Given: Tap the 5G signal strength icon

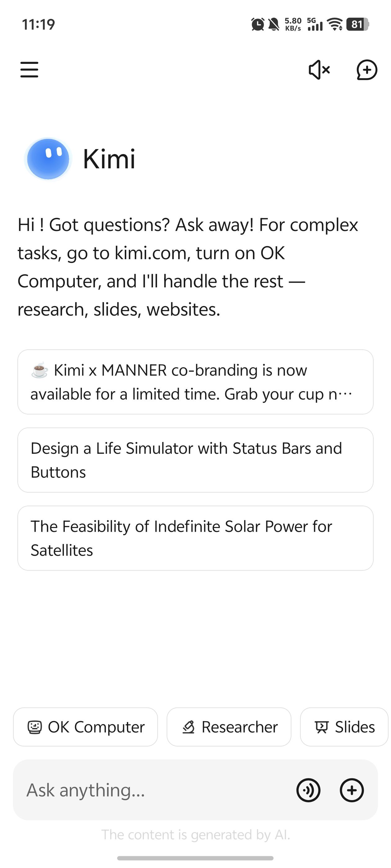Looking at the screenshot, I should click(315, 24).
